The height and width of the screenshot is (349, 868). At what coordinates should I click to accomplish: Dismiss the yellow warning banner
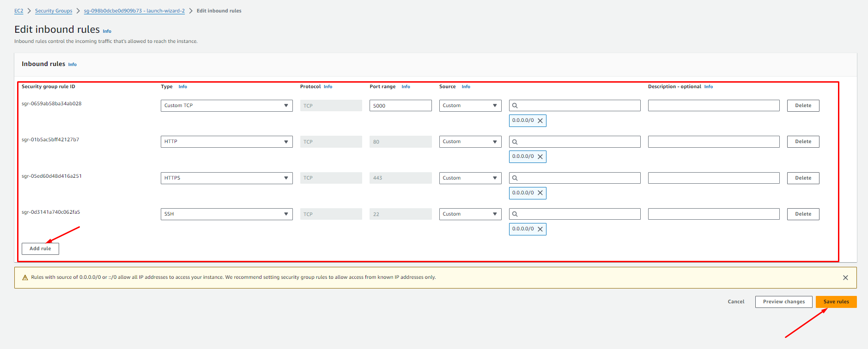pyautogui.click(x=845, y=277)
